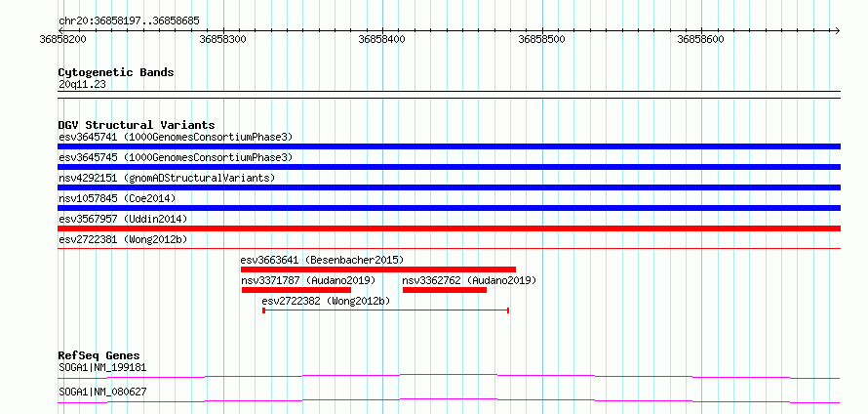
Task: Open the esv3645741 (1000GenomesConsortiumPhase3) label
Action: 176,137
